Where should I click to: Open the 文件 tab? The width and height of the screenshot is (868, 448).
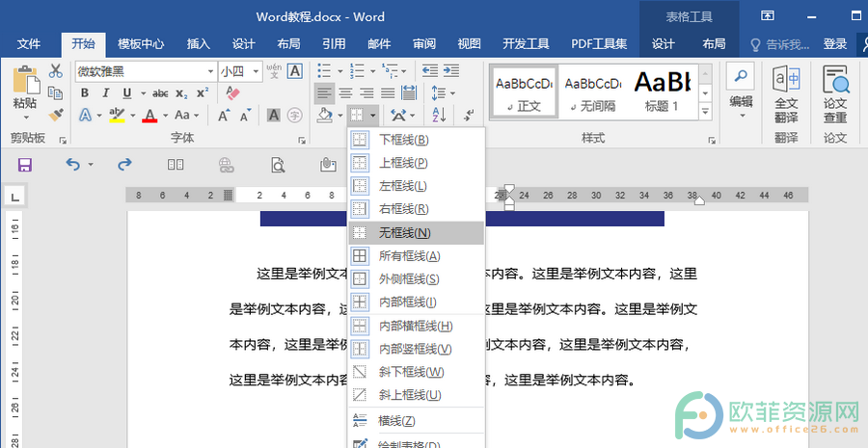[x=28, y=44]
